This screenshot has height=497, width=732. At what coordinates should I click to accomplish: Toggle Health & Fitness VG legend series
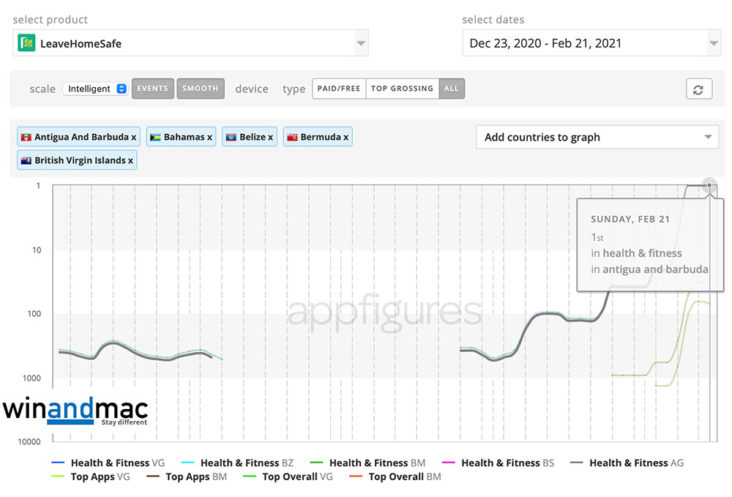(x=108, y=463)
